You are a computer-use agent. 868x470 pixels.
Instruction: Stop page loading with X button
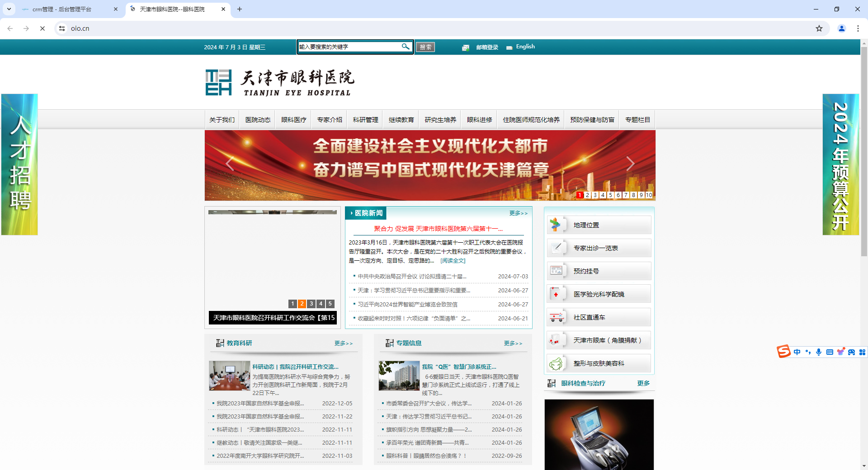coord(42,28)
